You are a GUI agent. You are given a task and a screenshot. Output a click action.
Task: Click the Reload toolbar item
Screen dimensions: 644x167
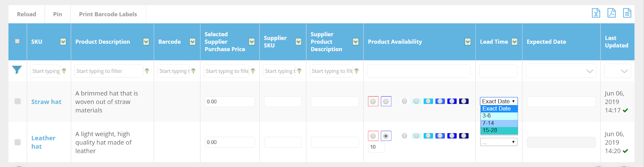(x=27, y=14)
